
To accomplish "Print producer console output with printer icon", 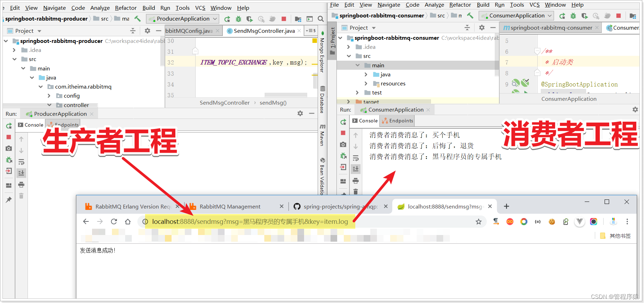I will [x=21, y=184].
